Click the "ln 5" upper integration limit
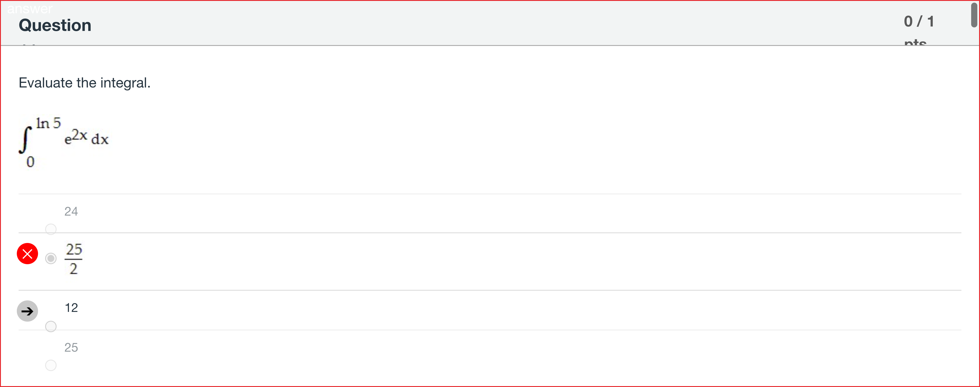This screenshot has width=980, height=387. [x=48, y=123]
